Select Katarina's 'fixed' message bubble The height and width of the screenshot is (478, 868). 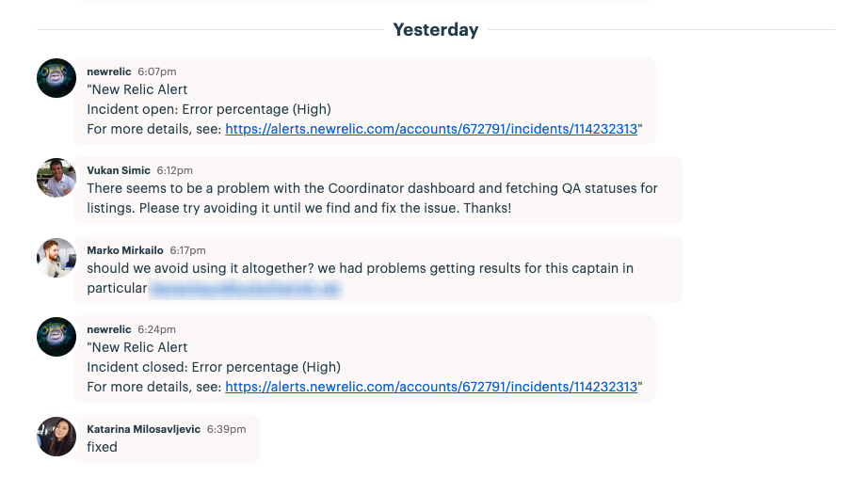(x=167, y=438)
